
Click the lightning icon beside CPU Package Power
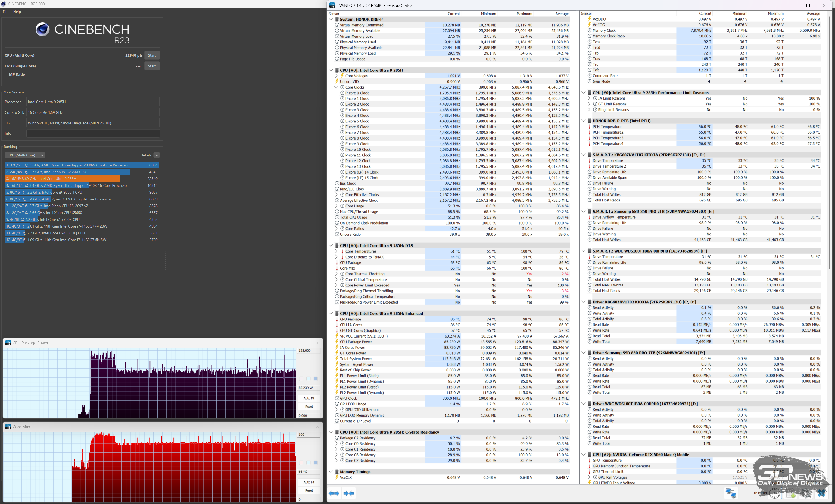click(x=337, y=342)
